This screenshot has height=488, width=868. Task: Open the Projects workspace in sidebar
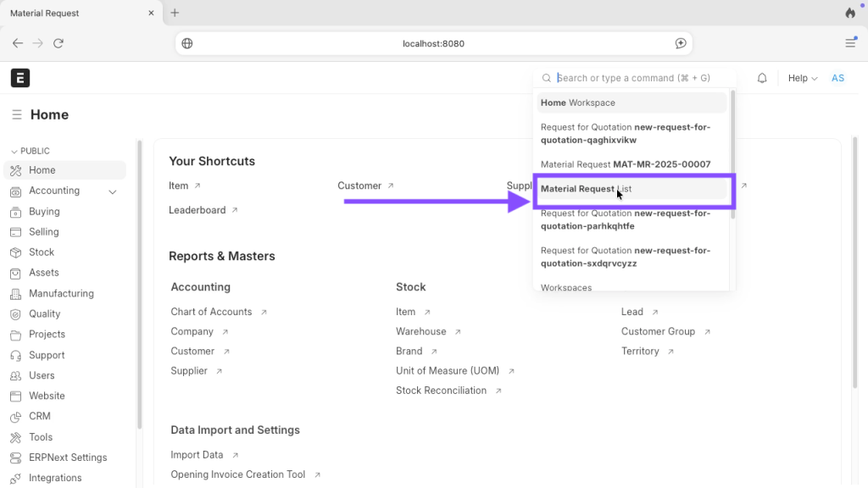point(47,335)
